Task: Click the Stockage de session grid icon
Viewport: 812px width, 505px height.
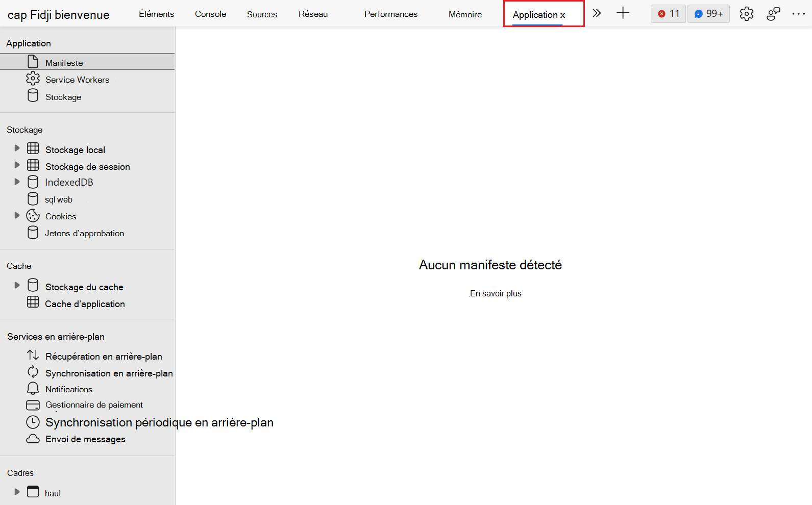Action: click(x=33, y=165)
